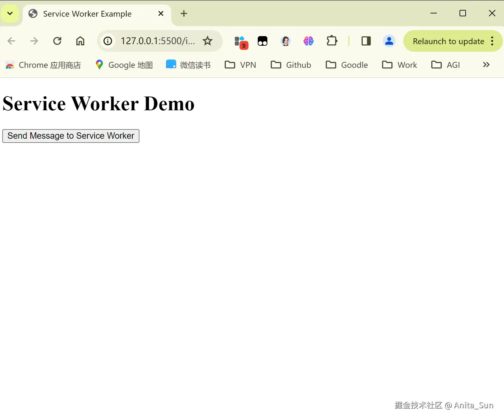Expand the VPN bookmark folder
This screenshot has width=504, height=420.
click(x=240, y=65)
